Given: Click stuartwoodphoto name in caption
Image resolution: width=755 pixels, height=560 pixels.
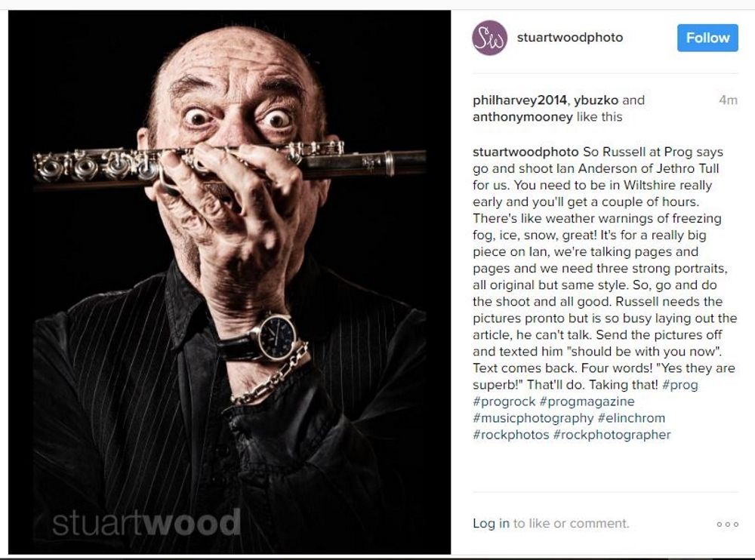Looking at the screenshot, I should pos(525,152).
